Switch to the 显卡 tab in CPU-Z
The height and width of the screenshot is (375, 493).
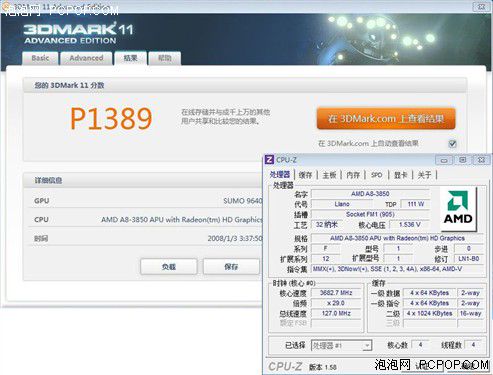click(x=401, y=175)
